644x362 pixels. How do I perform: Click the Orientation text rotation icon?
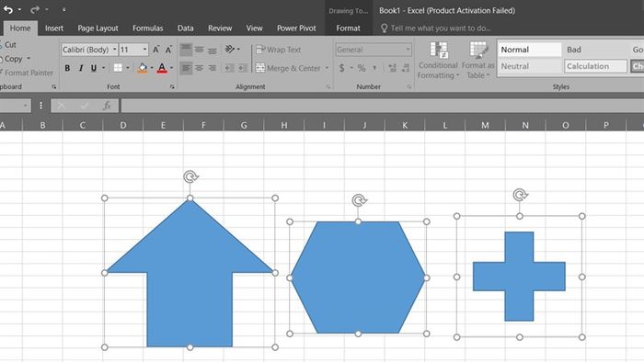(x=230, y=50)
